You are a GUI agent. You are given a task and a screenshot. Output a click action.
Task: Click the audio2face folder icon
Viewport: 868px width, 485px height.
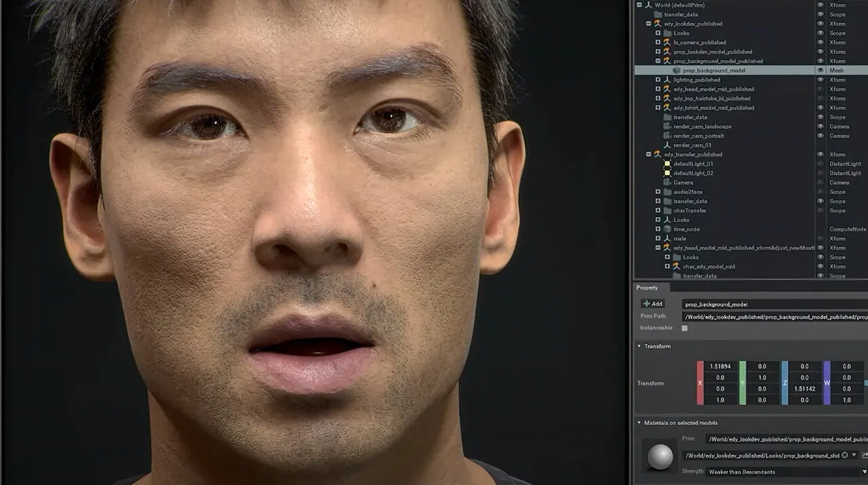[x=667, y=192]
